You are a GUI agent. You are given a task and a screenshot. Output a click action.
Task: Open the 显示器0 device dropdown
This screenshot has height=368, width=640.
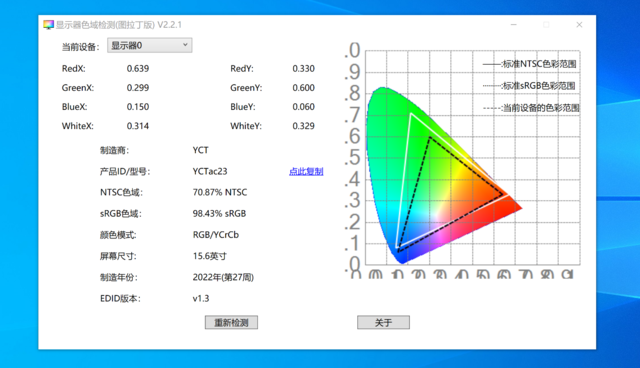149,45
